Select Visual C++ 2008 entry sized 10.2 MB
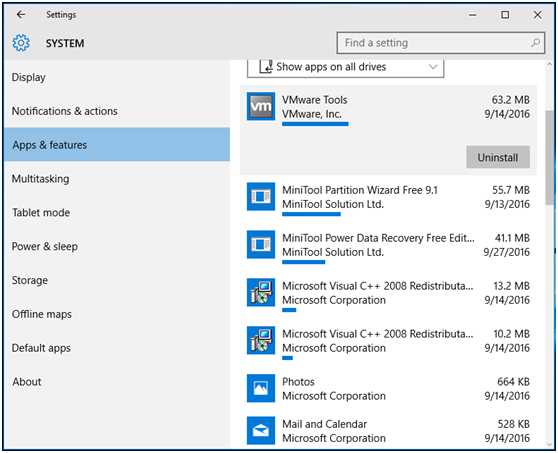The width and height of the screenshot is (558, 453). coord(388,342)
